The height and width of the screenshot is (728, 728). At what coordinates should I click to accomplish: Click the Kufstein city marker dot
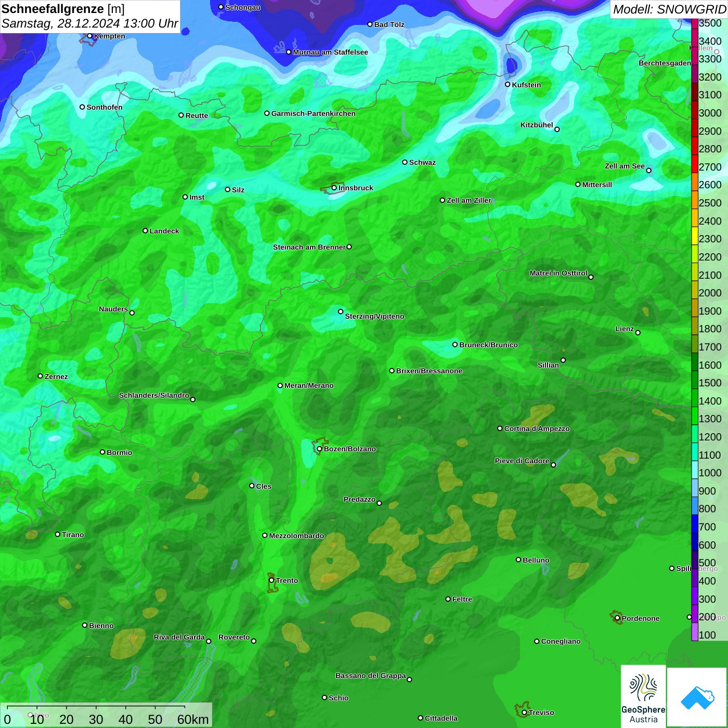coord(508,84)
